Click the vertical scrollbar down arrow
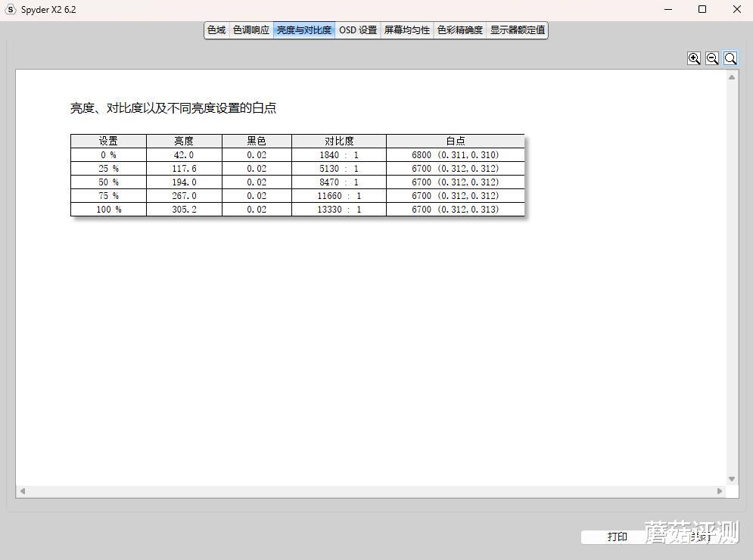Screen dimensions: 753x560 click(732, 479)
